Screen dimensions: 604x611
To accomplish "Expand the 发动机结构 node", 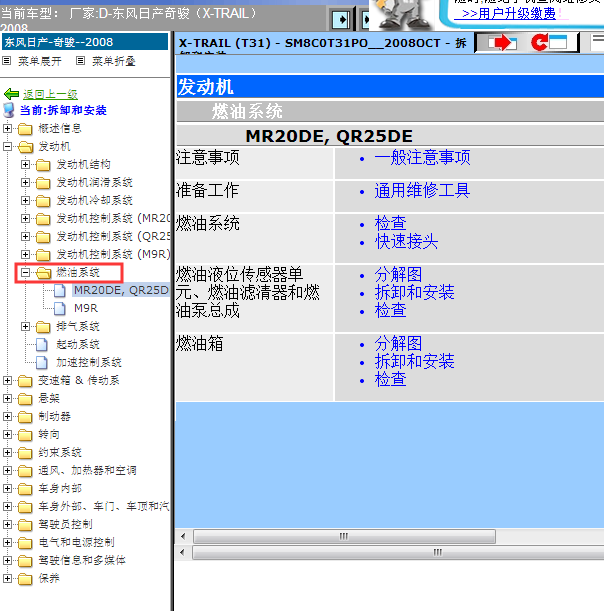I will click(25, 164).
